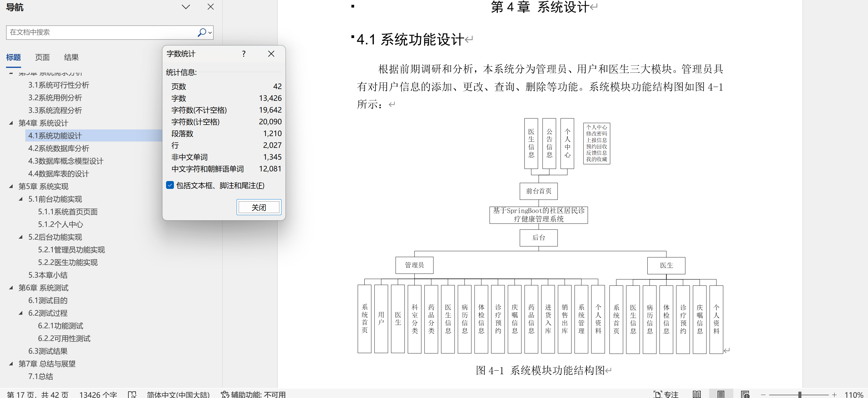Go to heading 6.1测试目的
This screenshot has width=868, height=398.
click(48, 301)
